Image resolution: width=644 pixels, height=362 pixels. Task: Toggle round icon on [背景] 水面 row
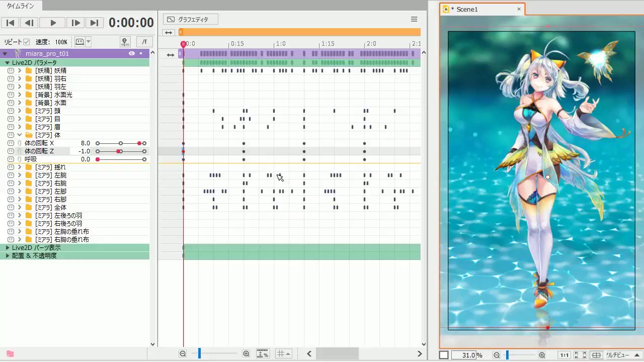[x=11, y=103]
